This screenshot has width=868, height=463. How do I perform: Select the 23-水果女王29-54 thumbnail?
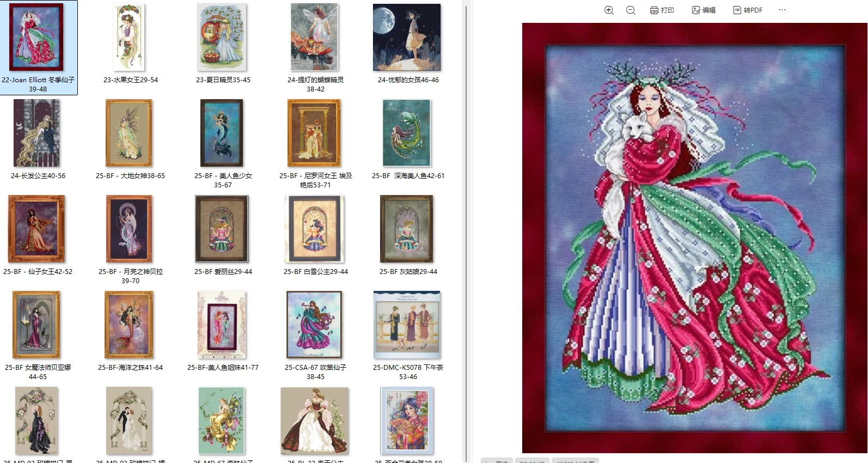pos(129,37)
